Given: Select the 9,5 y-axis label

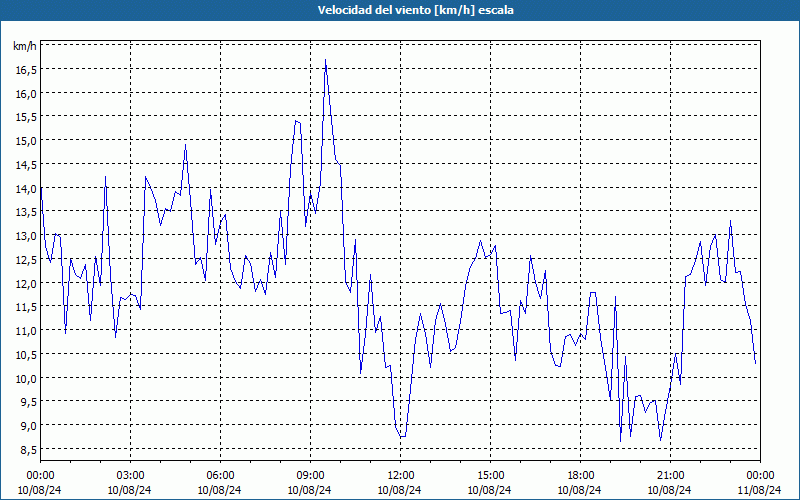Looking at the screenshot, I should pyautogui.click(x=28, y=402).
